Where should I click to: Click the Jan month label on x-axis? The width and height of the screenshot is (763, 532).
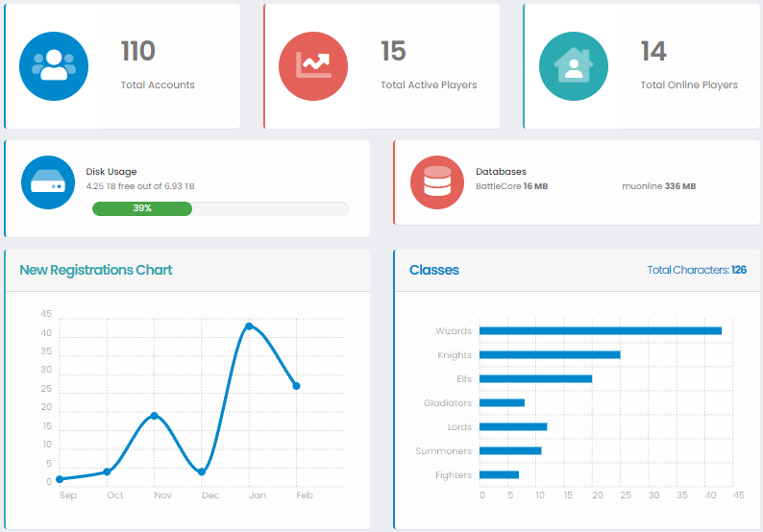(258, 496)
